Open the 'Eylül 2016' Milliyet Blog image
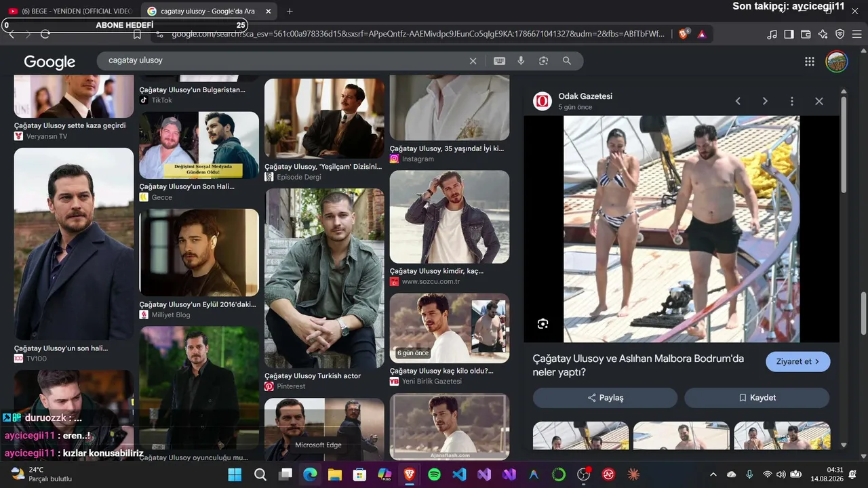Image resolution: width=868 pixels, height=488 pixels. click(x=199, y=253)
